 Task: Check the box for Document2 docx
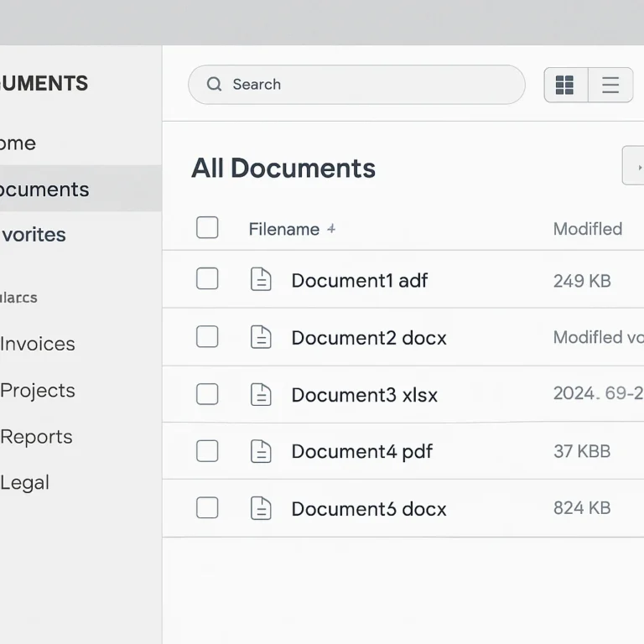207,336
